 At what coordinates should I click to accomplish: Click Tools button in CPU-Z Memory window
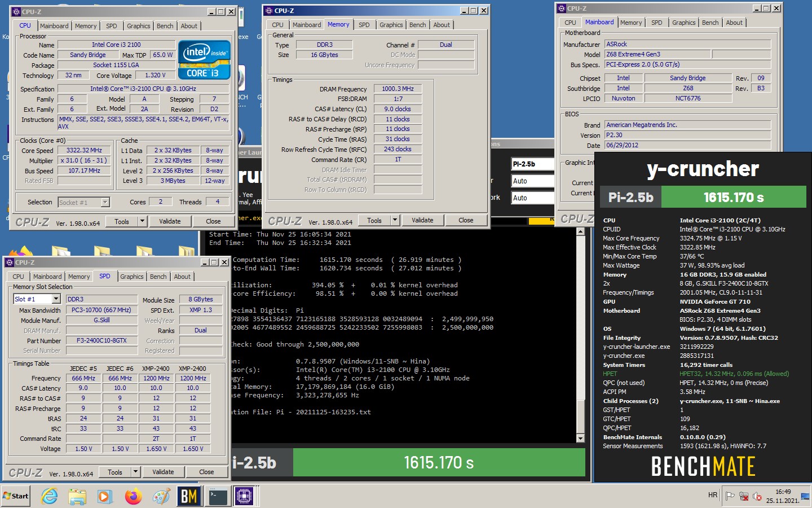[x=374, y=220]
